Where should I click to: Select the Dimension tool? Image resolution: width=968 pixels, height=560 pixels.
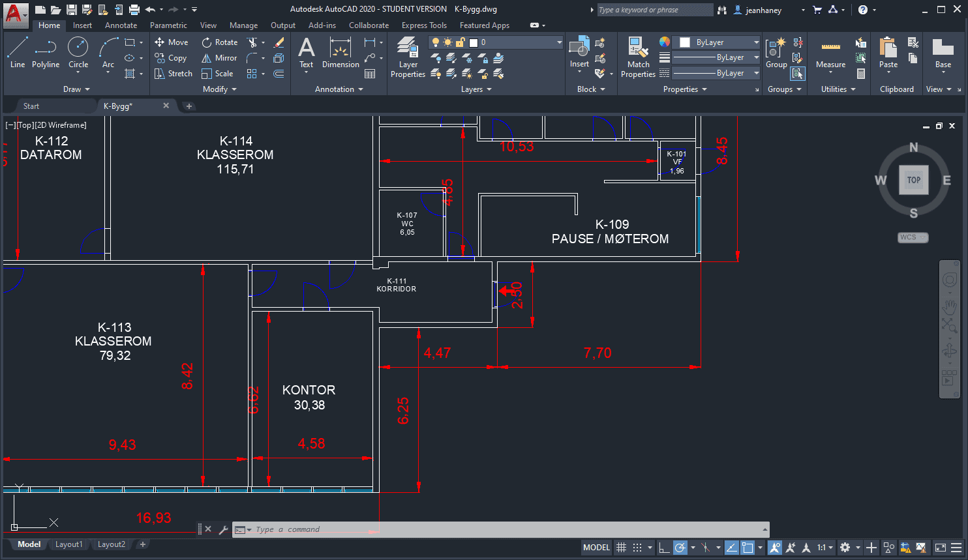340,53
